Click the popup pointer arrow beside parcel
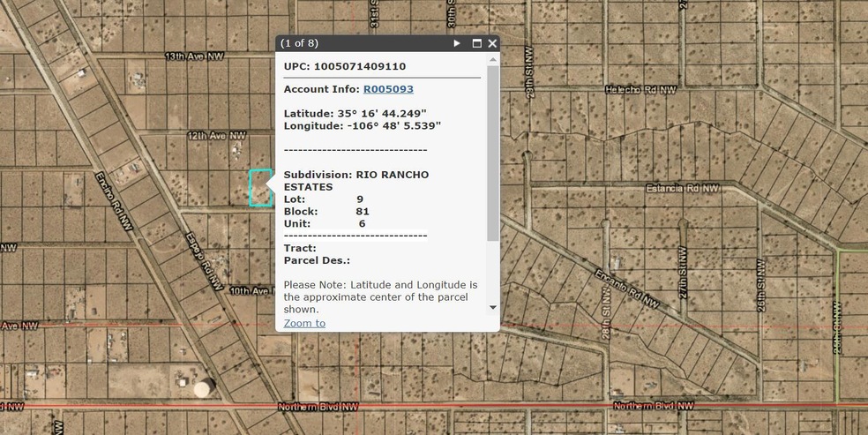 coord(272,184)
